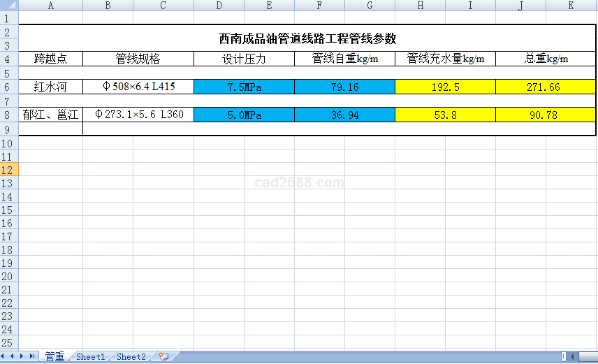
Task: Click the blue cell containing 7.5MPa
Action: (244, 87)
